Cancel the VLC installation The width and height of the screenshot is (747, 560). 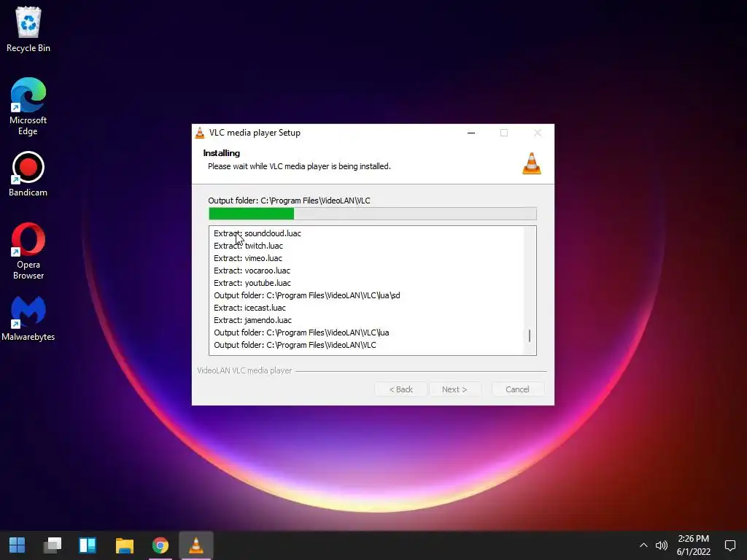[x=517, y=389]
